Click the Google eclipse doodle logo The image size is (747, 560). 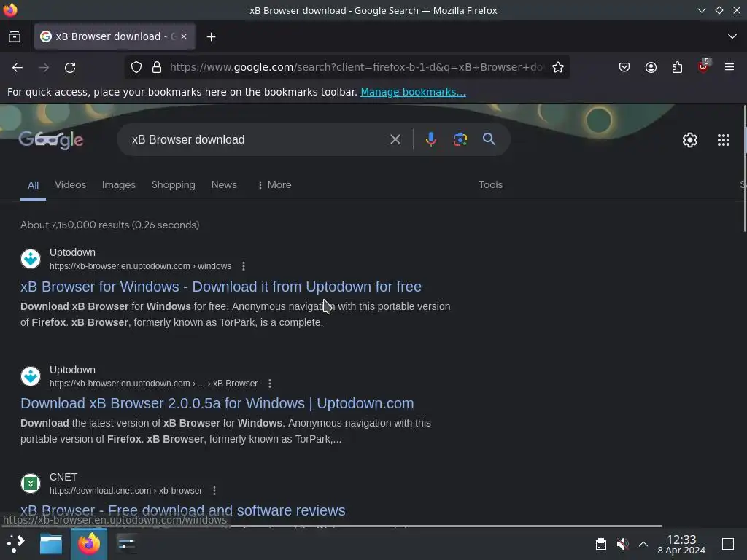[x=51, y=139]
